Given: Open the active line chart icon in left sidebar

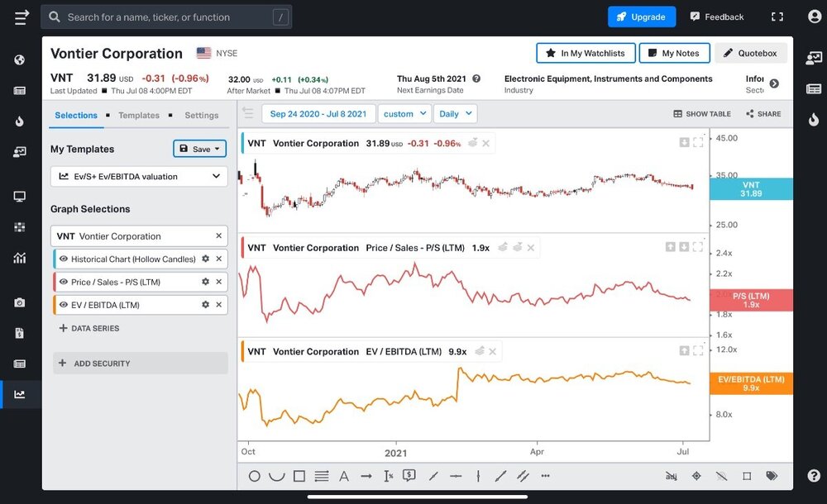Looking at the screenshot, I should [20, 394].
